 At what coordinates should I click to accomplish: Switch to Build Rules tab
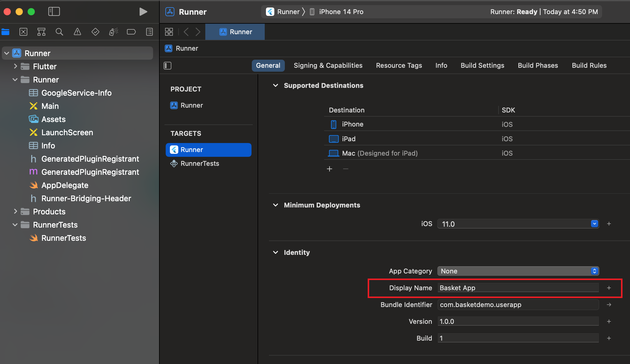coord(589,65)
